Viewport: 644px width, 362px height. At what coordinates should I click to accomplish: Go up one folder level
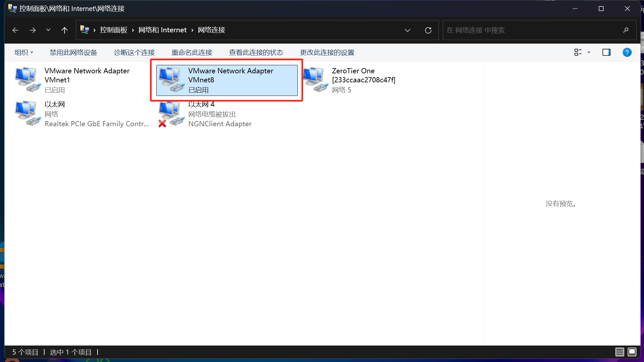click(x=65, y=30)
